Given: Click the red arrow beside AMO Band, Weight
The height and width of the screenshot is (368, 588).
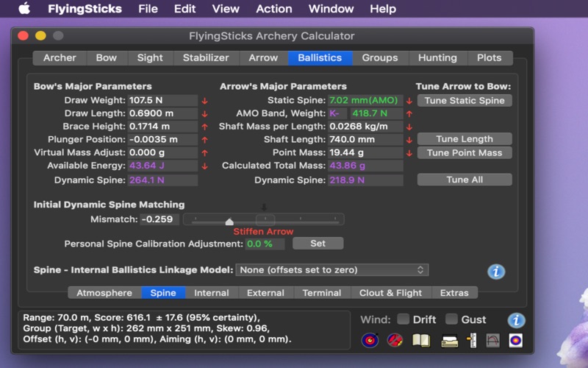Looking at the screenshot, I should point(409,114).
